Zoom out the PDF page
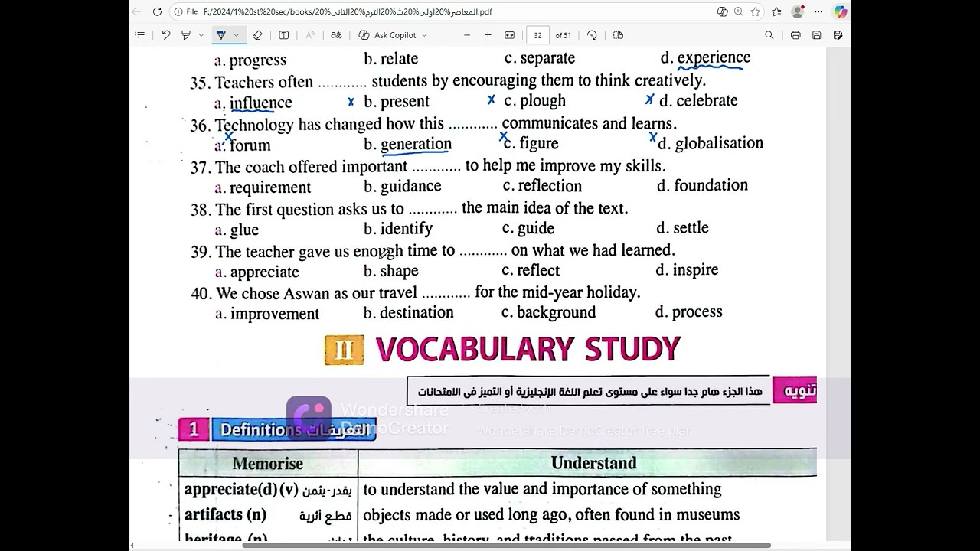The image size is (980, 551). (467, 35)
